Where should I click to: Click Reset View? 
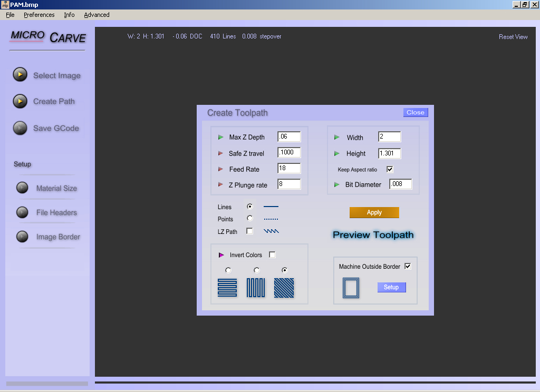point(513,37)
